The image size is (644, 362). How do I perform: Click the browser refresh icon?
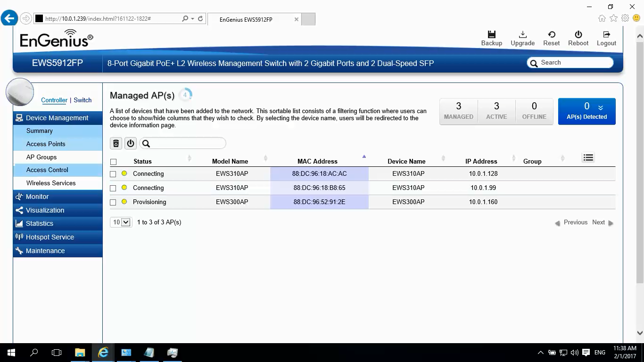(x=200, y=18)
